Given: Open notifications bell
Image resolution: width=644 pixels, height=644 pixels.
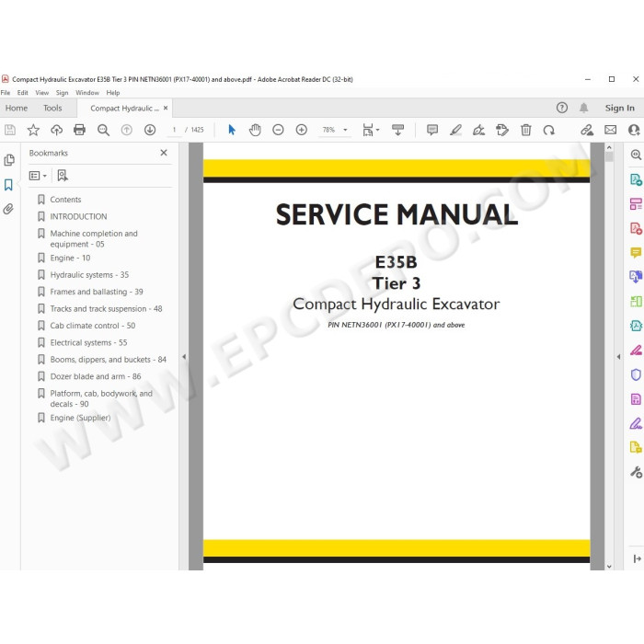Looking at the screenshot, I should pyautogui.click(x=583, y=108).
